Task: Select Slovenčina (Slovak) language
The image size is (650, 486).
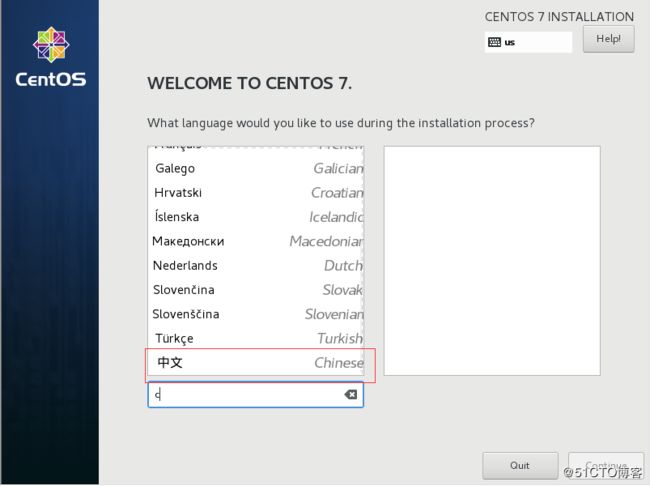Action: (x=256, y=289)
